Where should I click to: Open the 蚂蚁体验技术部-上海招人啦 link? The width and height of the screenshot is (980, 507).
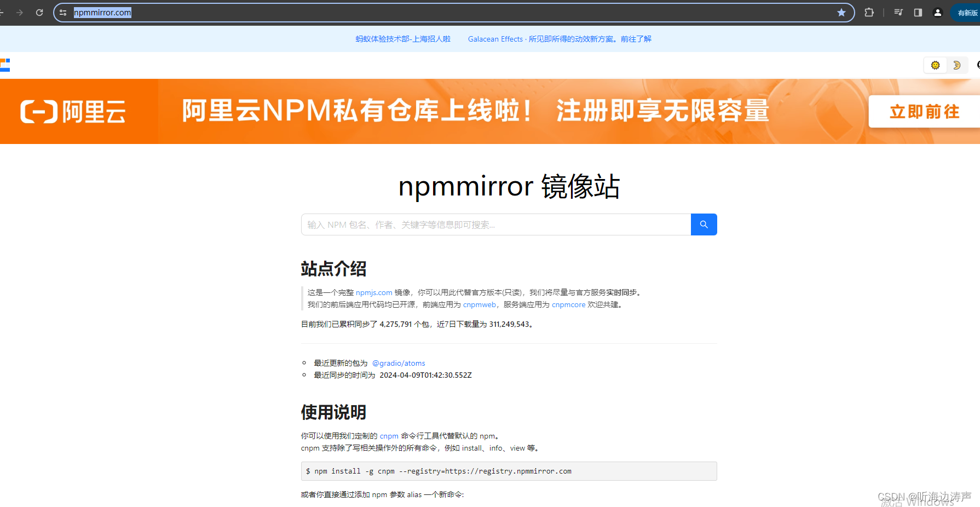tap(403, 39)
